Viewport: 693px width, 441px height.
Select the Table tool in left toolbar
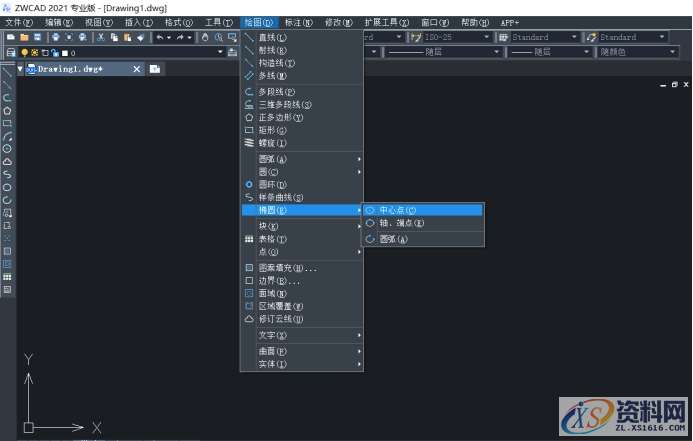click(7, 277)
